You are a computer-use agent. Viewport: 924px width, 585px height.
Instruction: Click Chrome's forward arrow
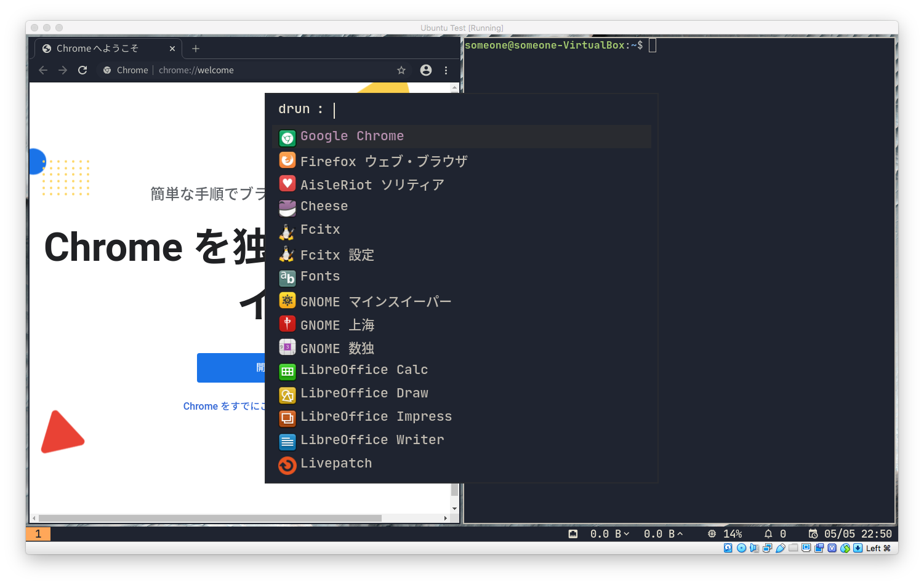click(63, 70)
